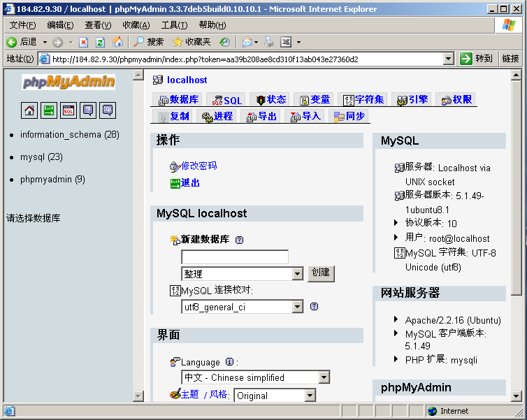The image size is (527, 420).
Task: Click the 转到 Go button
Action: pyautogui.click(x=477, y=59)
